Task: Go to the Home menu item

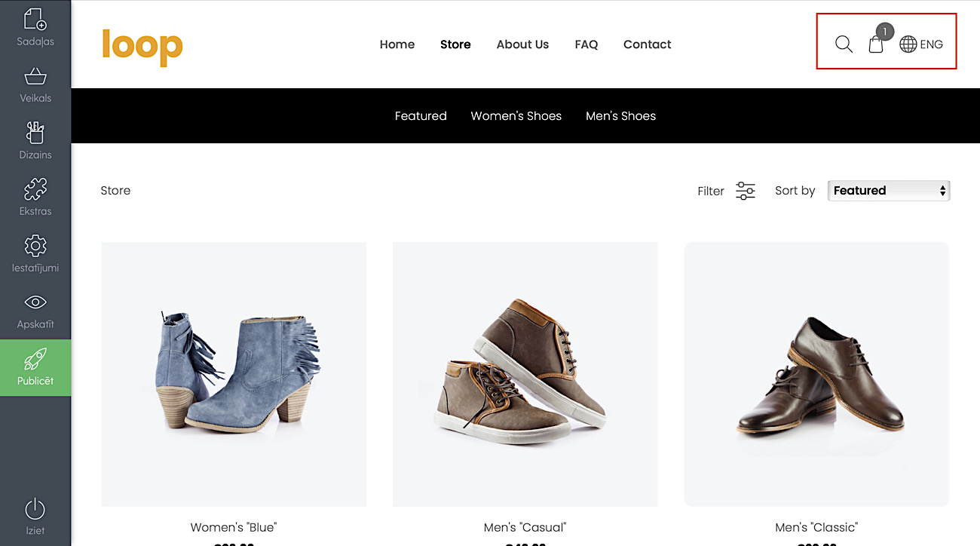Action: point(397,44)
